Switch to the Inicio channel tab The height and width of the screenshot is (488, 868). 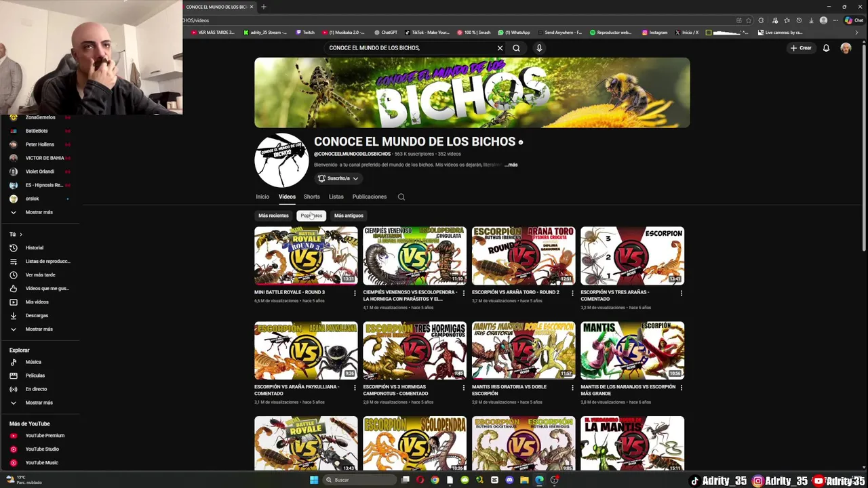(262, 197)
